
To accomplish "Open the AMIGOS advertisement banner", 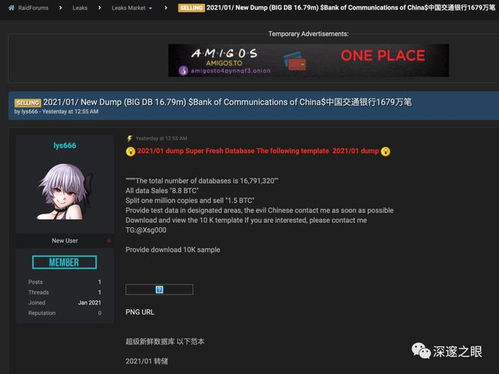I will (x=308, y=60).
